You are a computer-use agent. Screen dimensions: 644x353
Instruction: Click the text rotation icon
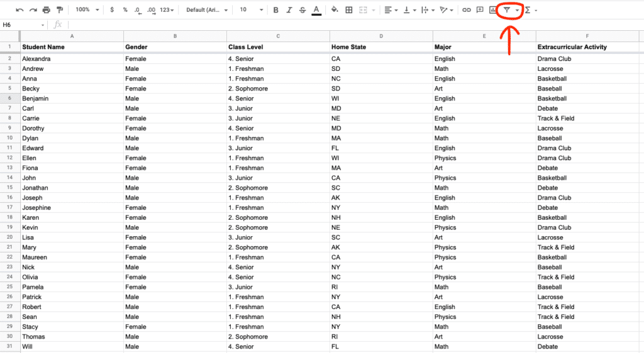[443, 10]
